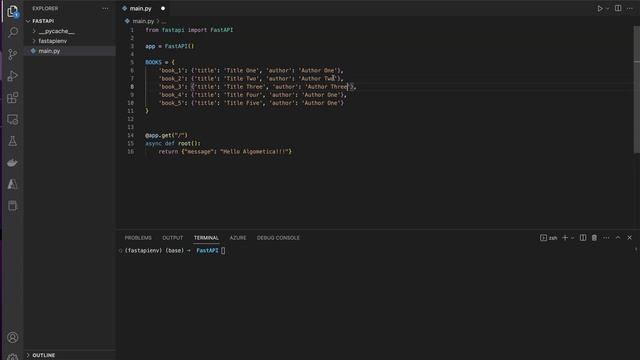Open terminal panel more actions ellipsis

click(606, 238)
